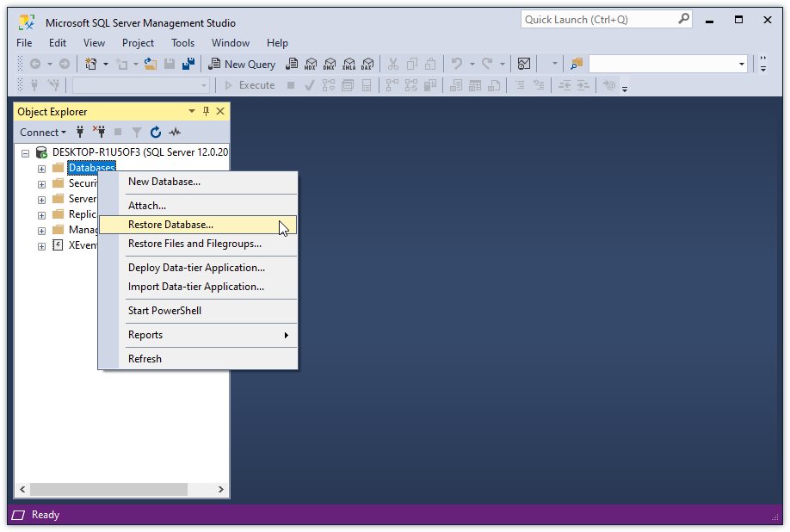Open the Connect dropdown in Object Explorer
Viewport: 790px width, 532px height.
click(43, 132)
